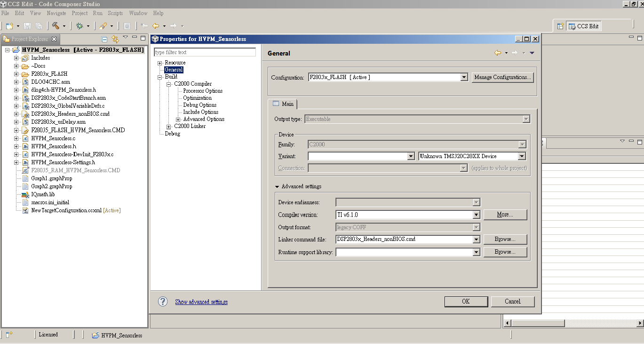Click the HVPM_Sensorless.c file icon

pos(26,138)
